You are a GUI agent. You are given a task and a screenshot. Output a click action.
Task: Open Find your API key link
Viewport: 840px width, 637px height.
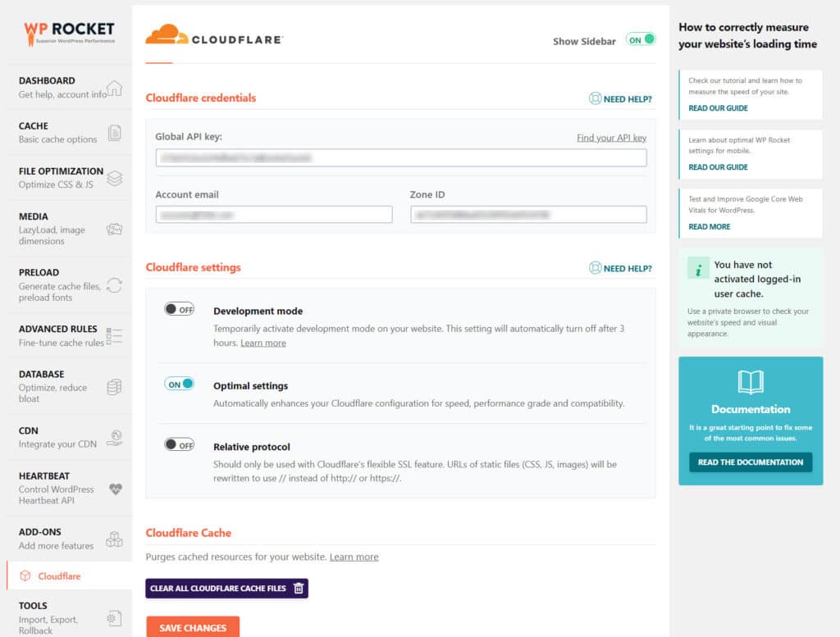tap(611, 138)
